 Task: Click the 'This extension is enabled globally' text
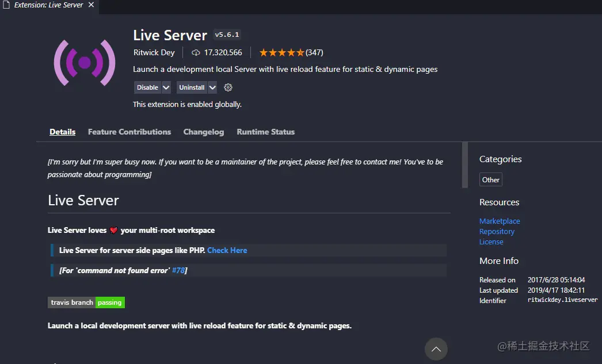click(187, 104)
